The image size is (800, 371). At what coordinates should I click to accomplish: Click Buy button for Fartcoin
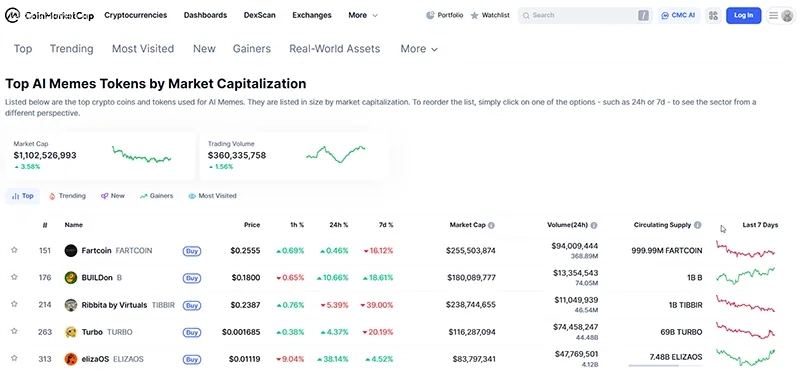coord(192,251)
